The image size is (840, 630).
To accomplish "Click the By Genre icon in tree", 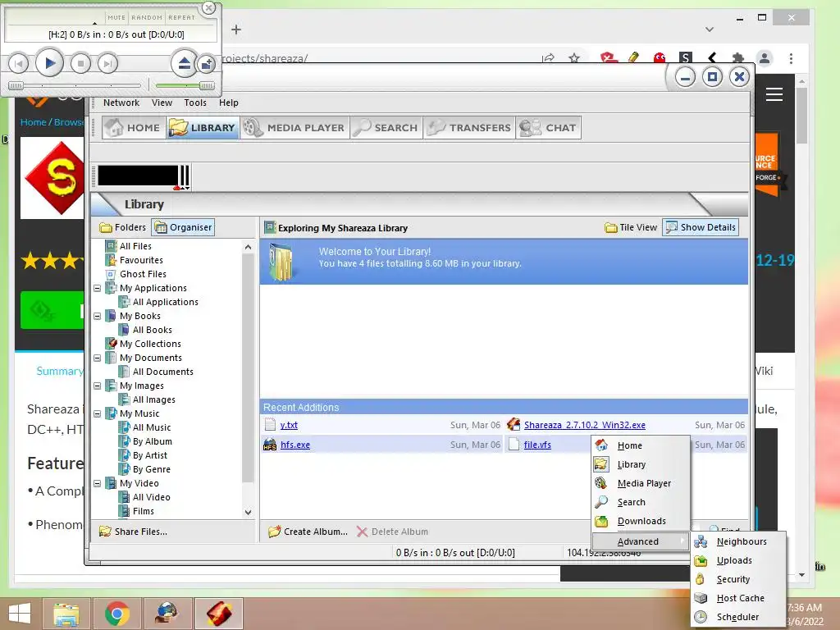I will [124, 468].
